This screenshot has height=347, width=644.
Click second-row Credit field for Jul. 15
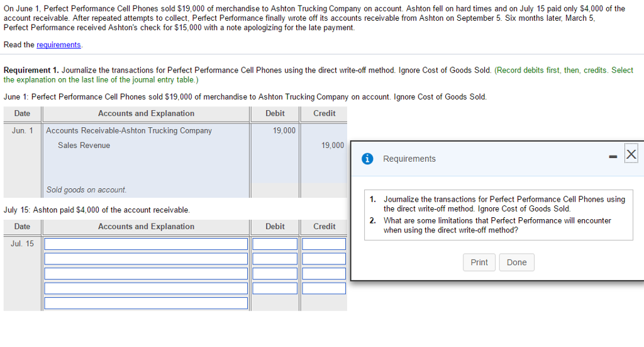tap(324, 259)
